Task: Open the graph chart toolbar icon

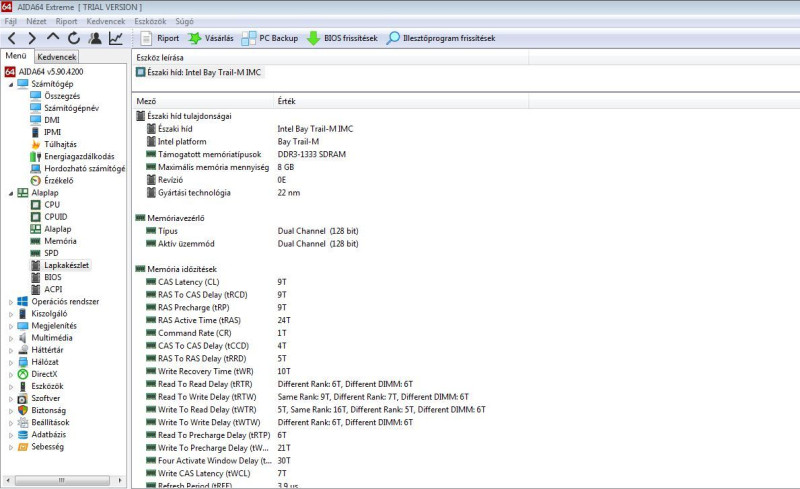Action: point(116,38)
